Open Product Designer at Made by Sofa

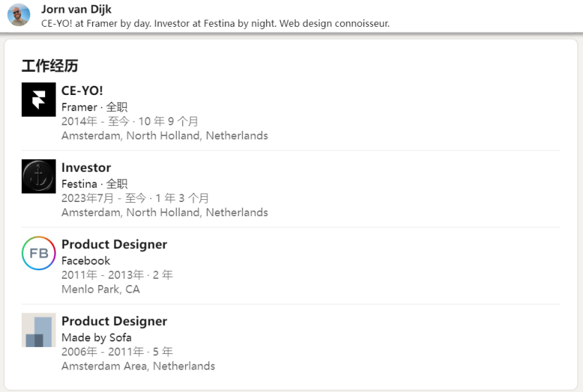point(114,321)
